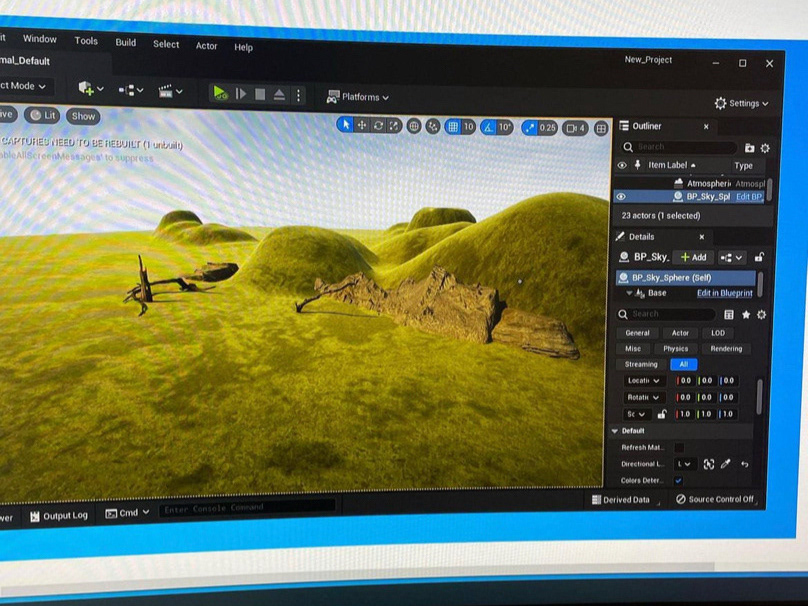Close the Details tab
Screen dimensions: 808x606
(701, 237)
